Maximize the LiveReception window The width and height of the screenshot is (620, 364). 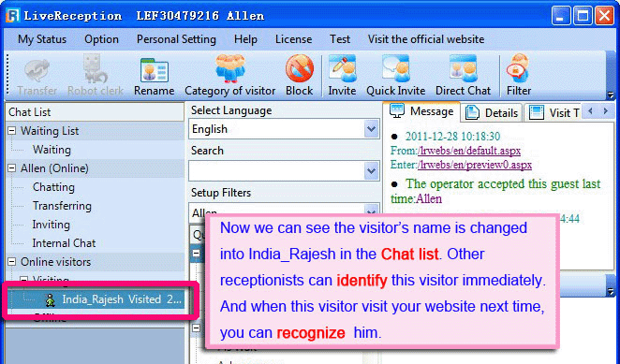583,16
